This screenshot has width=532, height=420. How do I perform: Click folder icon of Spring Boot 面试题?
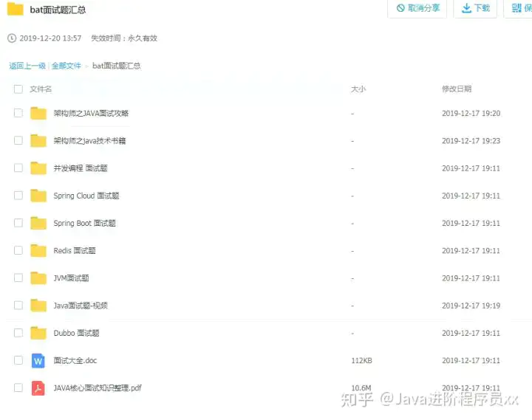click(x=38, y=223)
